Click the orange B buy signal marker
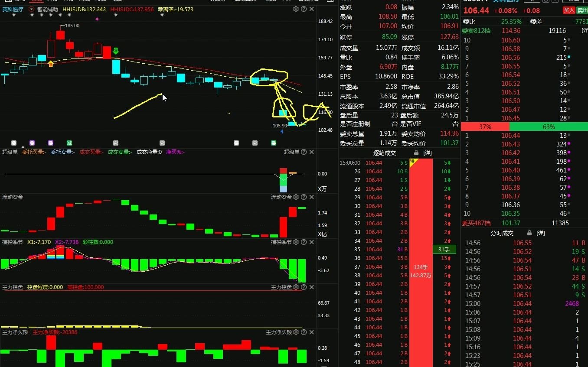The height and width of the screenshot is (367, 588). pyautogui.click(x=51, y=64)
